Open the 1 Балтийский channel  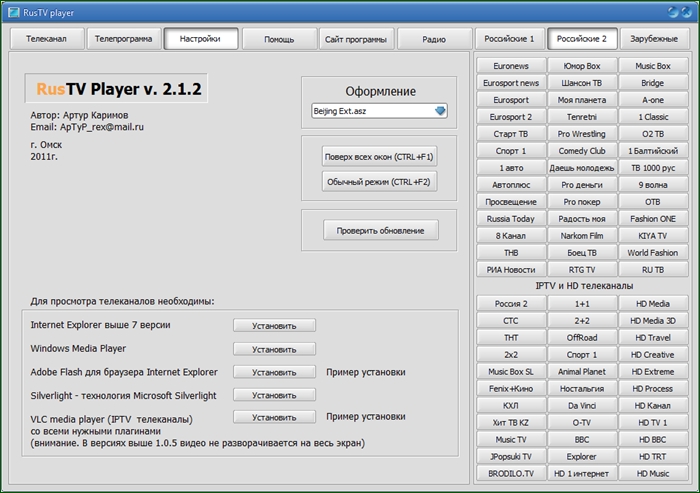tap(653, 150)
